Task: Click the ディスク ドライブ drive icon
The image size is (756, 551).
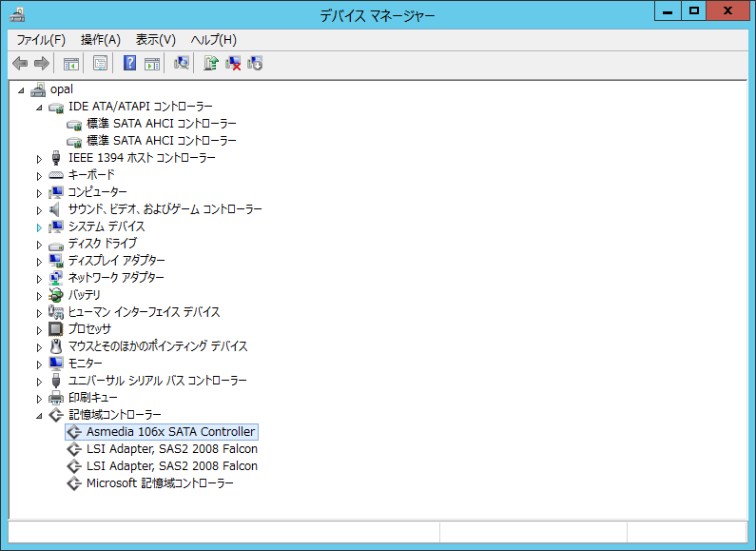Action: tap(56, 245)
